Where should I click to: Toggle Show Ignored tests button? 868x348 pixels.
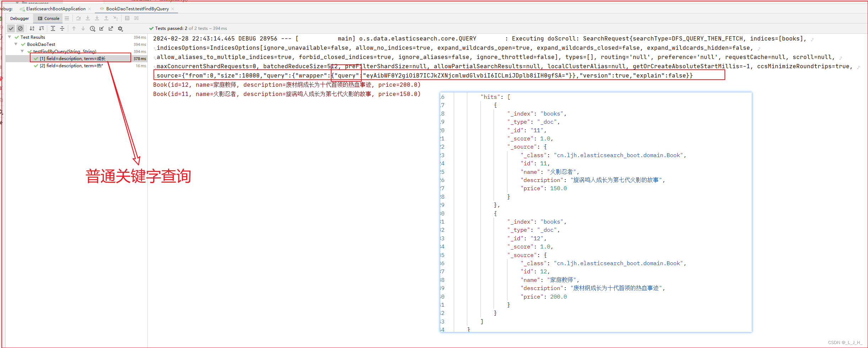point(20,28)
